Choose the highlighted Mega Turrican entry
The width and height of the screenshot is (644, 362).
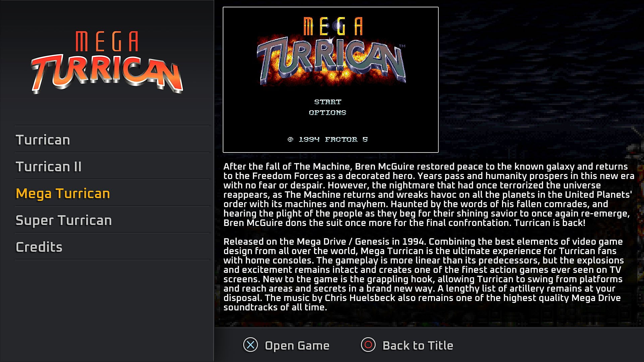click(x=63, y=193)
